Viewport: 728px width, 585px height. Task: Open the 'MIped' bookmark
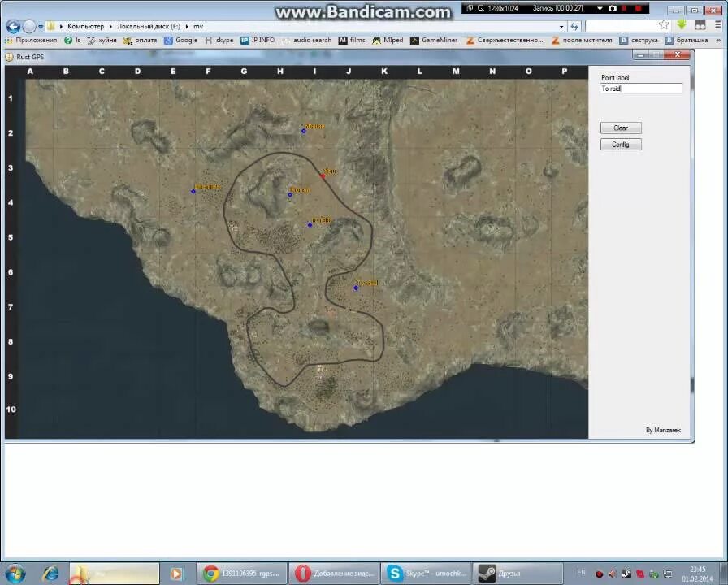(x=388, y=41)
